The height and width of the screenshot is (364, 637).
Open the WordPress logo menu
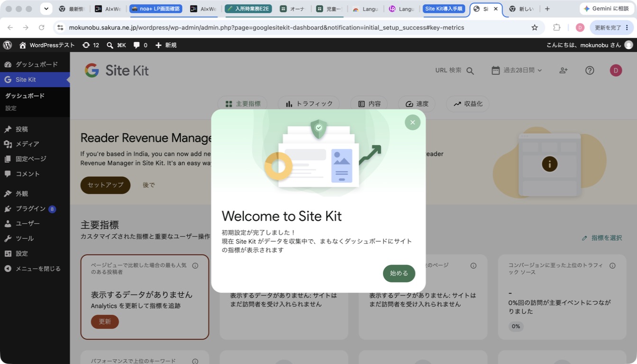click(7, 45)
